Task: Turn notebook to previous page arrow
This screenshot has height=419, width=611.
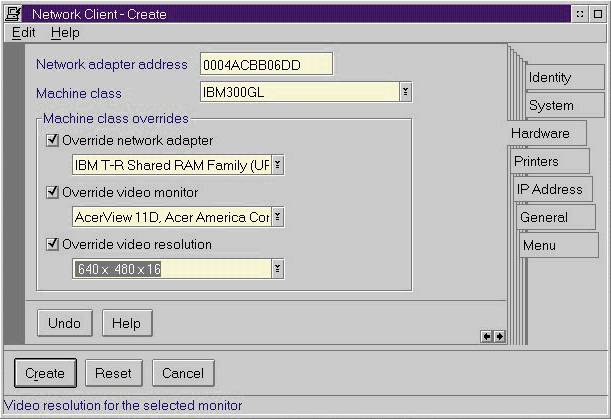Action: 486,336
